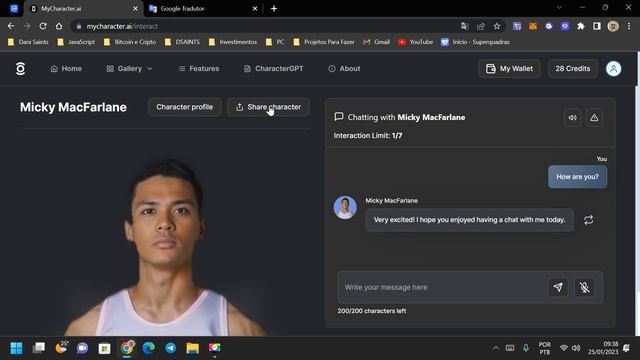This screenshot has height=360, width=640.
Task: Open the Features page
Action: pos(199,69)
